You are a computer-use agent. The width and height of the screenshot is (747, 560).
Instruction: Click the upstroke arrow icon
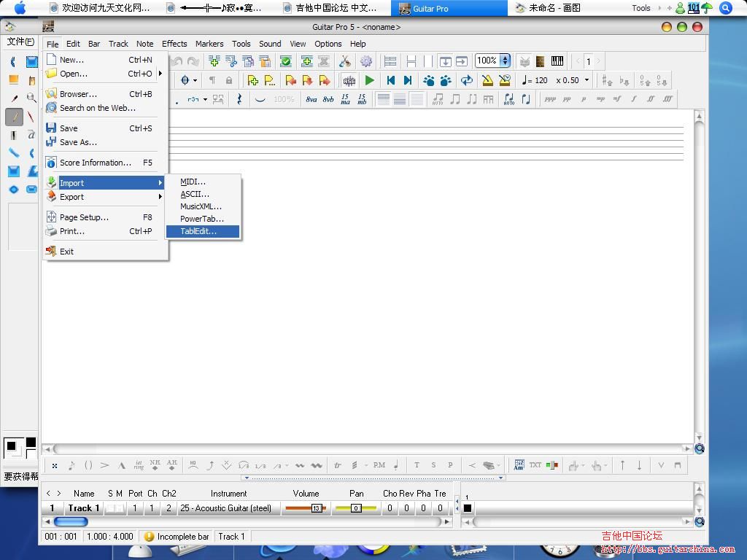(x=622, y=465)
